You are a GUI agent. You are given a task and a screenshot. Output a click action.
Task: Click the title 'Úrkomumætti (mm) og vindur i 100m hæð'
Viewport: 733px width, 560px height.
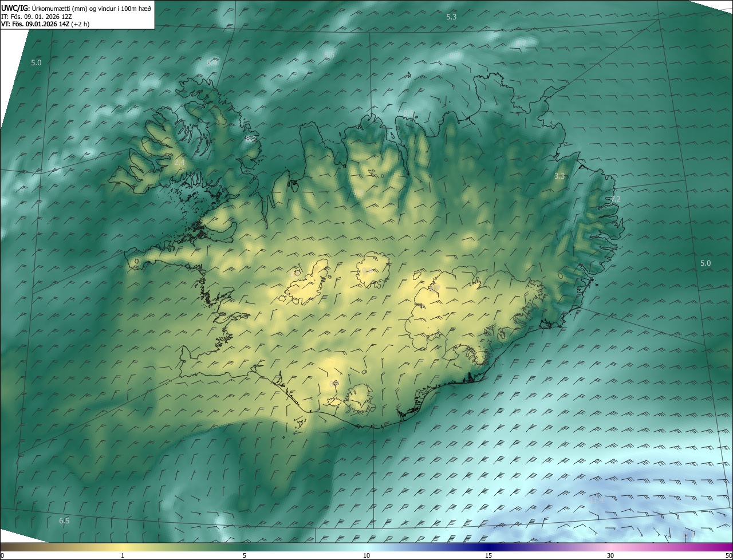point(92,8)
